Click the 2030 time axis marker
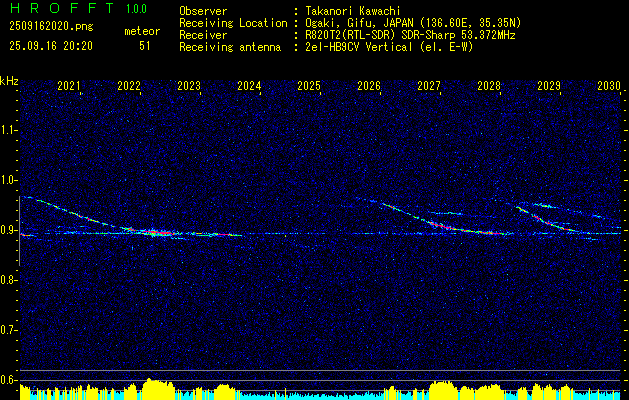 pos(609,85)
